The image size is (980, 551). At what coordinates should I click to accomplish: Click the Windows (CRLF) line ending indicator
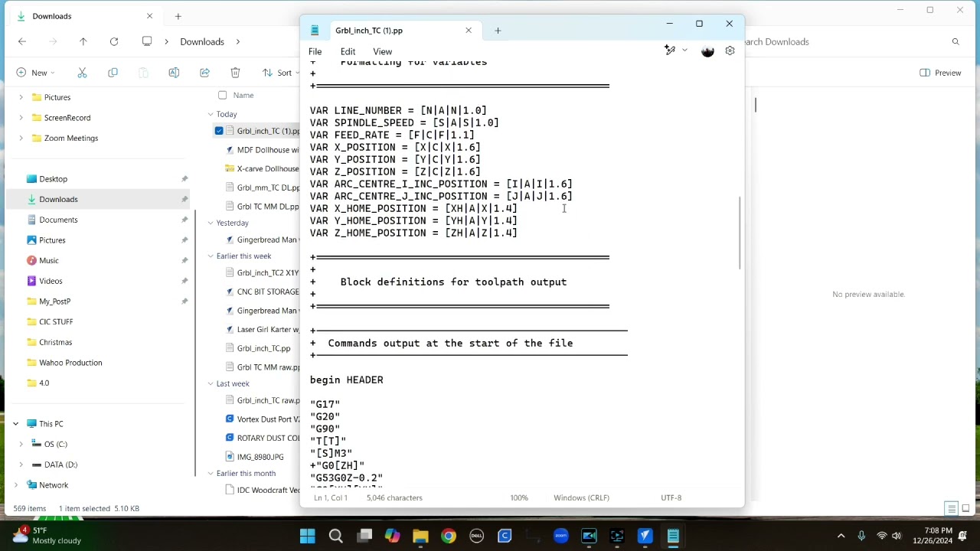[581, 497]
